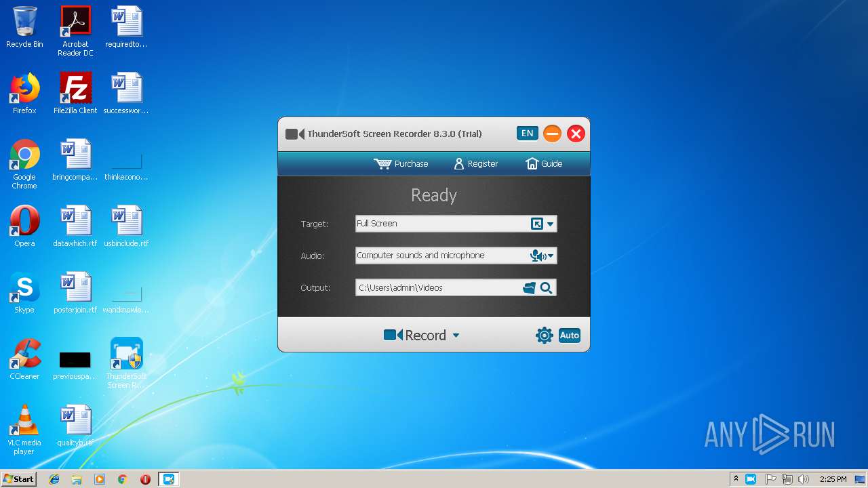Select the usbinclude.rtf file
The height and width of the screenshot is (488, 868).
pyautogui.click(x=126, y=226)
